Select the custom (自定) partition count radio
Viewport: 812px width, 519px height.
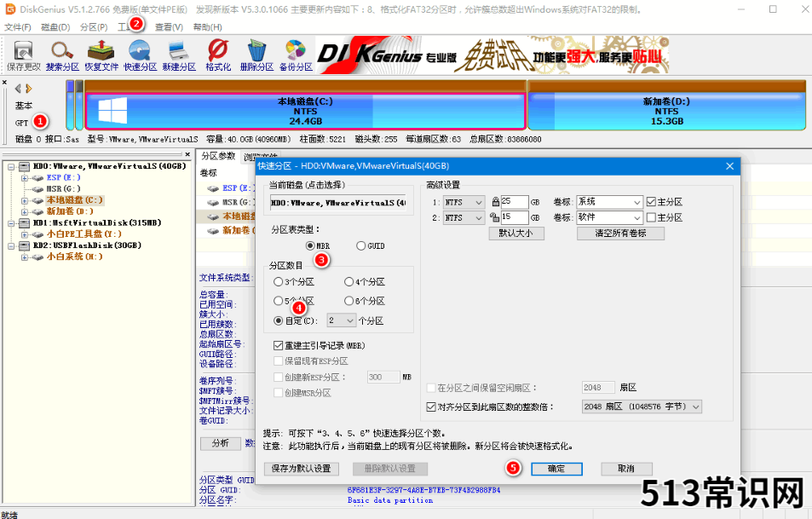tap(278, 320)
